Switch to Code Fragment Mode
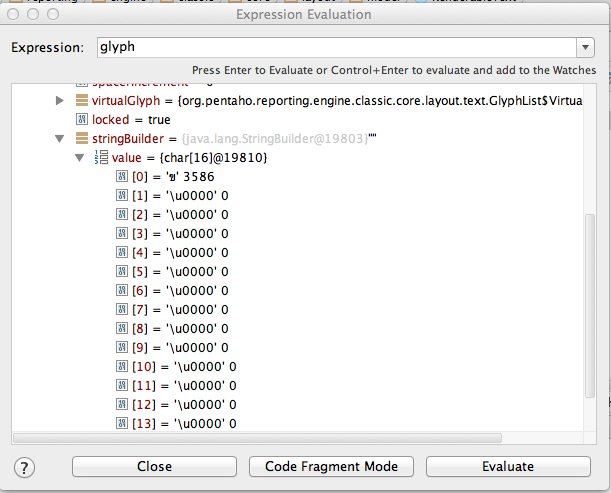The image size is (611, 493). 331,466
